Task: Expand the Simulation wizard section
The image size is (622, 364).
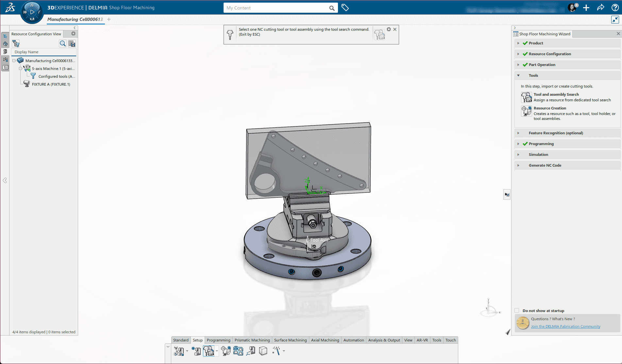Action: pyautogui.click(x=518, y=155)
